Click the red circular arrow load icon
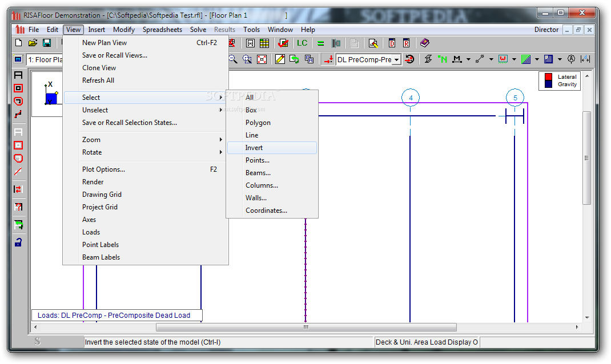 pos(409,59)
